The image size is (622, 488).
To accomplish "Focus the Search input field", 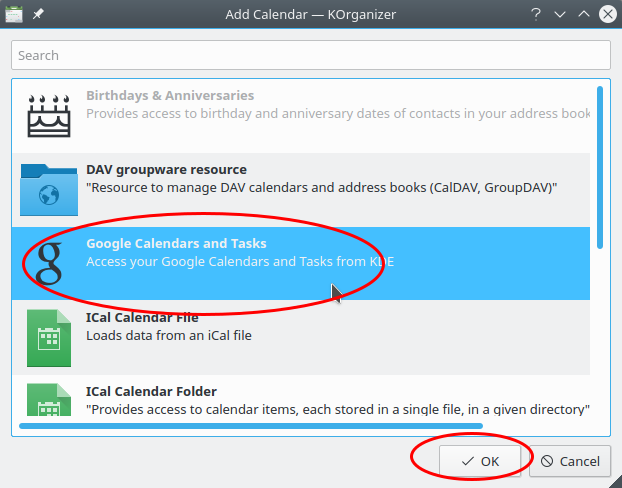I will (311, 55).
